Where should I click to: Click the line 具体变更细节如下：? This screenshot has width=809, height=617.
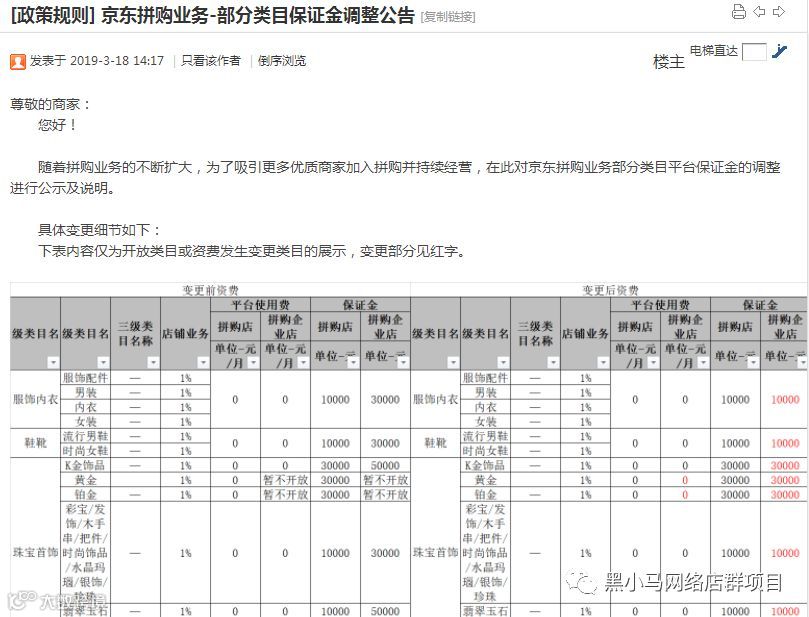[x=100, y=230]
